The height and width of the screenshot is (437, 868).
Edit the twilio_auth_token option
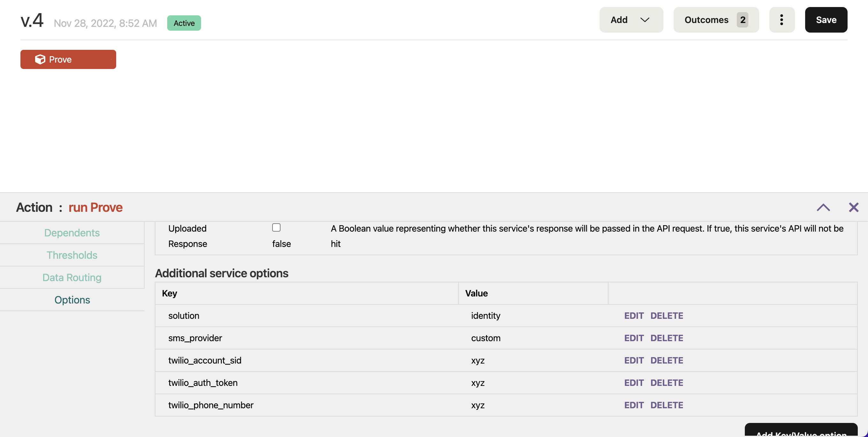[x=634, y=383]
